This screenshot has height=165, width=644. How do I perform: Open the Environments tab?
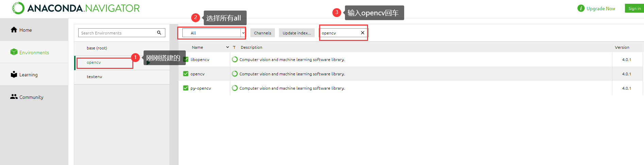point(34,52)
